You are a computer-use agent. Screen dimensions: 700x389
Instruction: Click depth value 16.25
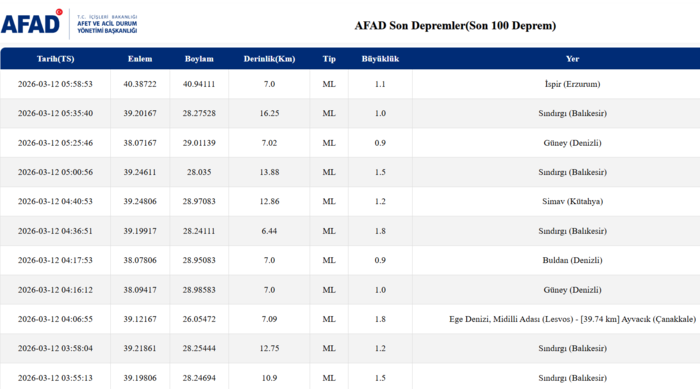[x=269, y=113]
